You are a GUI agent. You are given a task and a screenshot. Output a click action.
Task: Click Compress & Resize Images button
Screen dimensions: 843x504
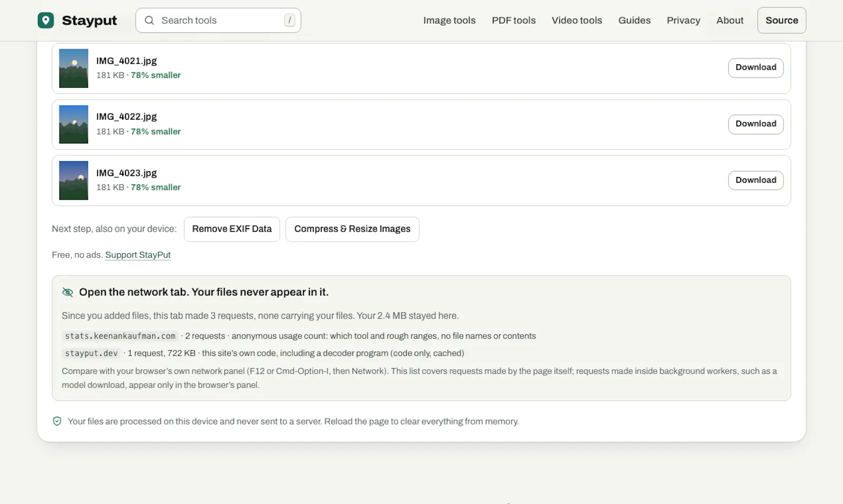(352, 229)
